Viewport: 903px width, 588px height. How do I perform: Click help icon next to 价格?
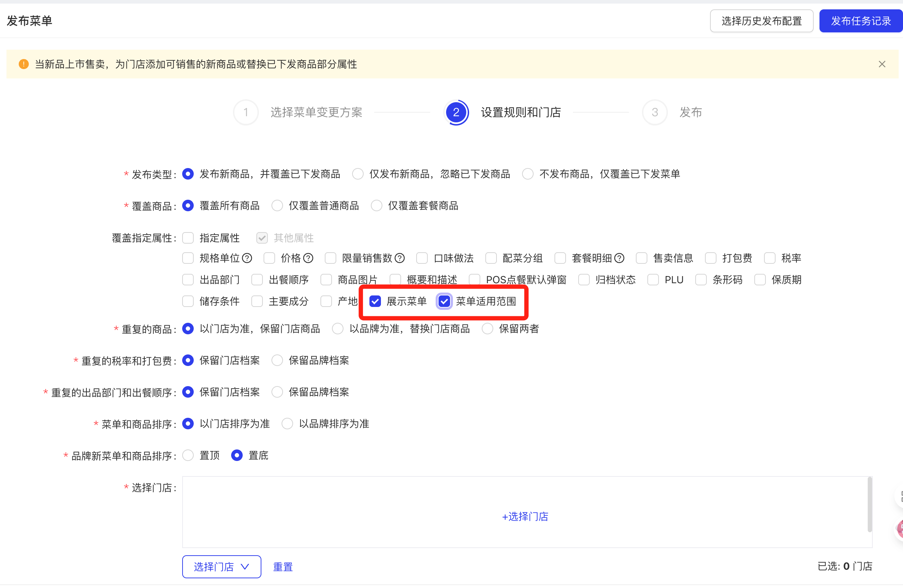pyautogui.click(x=309, y=258)
